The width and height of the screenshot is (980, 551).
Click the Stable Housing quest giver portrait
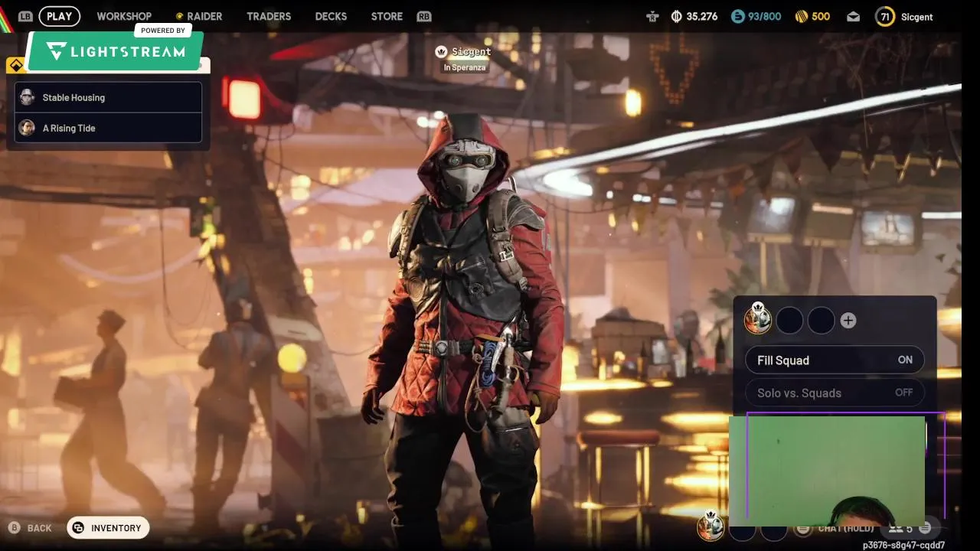point(27,97)
